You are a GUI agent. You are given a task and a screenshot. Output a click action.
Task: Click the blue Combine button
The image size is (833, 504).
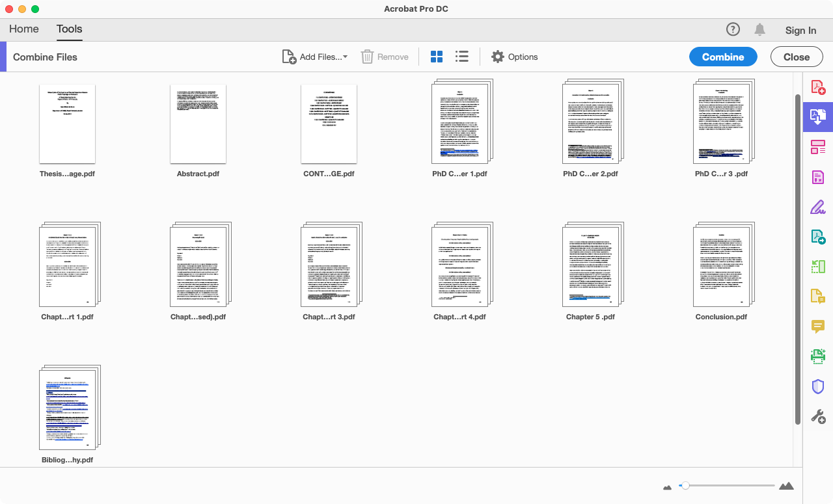click(x=723, y=57)
